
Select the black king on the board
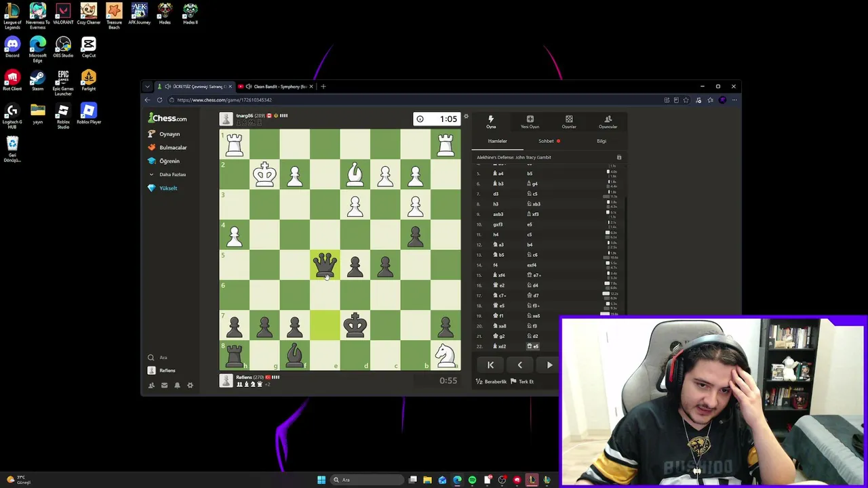tap(355, 325)
